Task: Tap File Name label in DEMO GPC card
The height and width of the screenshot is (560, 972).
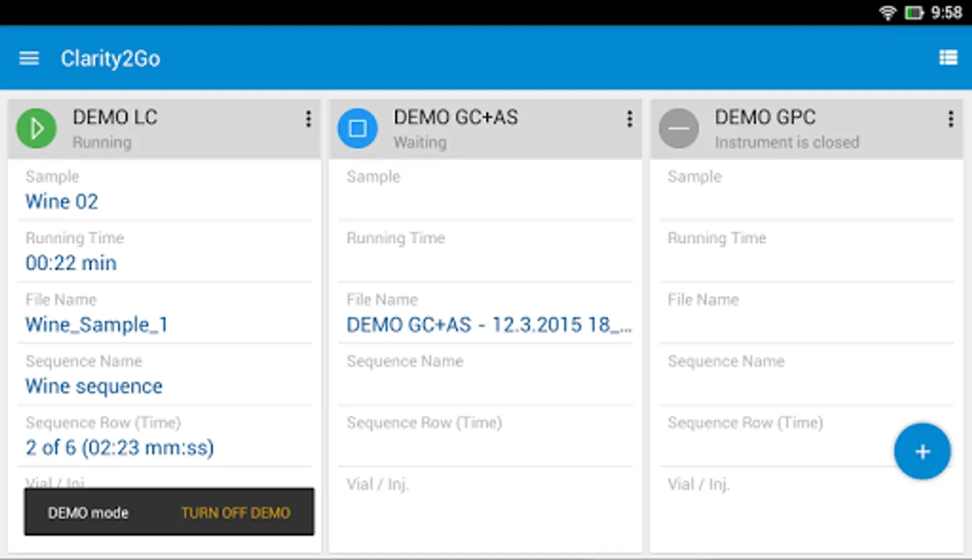Action: point(703,300)
